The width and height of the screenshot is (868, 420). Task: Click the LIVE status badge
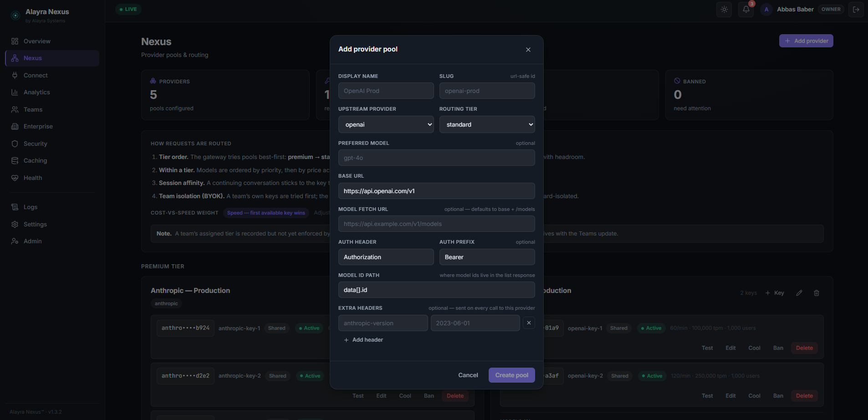coord(128,9)
